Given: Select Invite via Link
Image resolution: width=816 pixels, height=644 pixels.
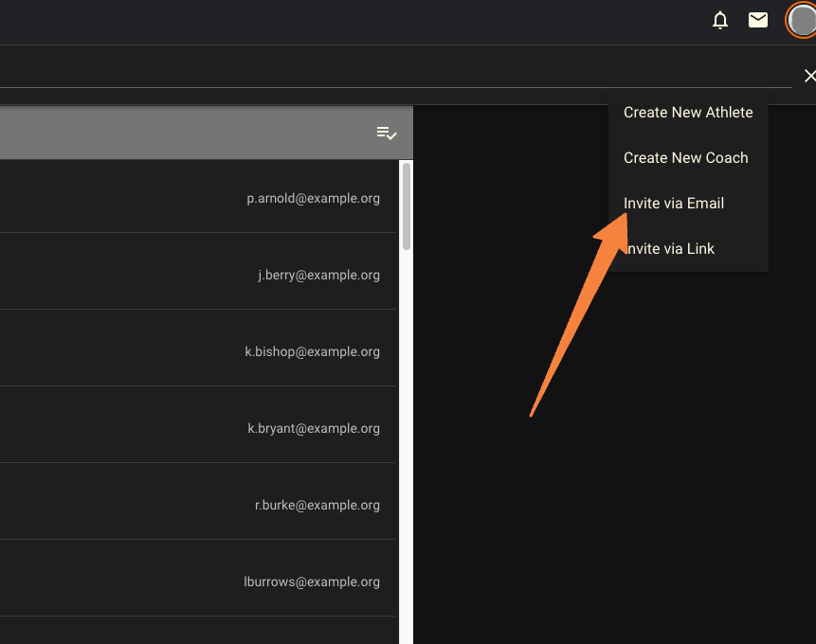Looking at the screenshot, I should (688, 249).
